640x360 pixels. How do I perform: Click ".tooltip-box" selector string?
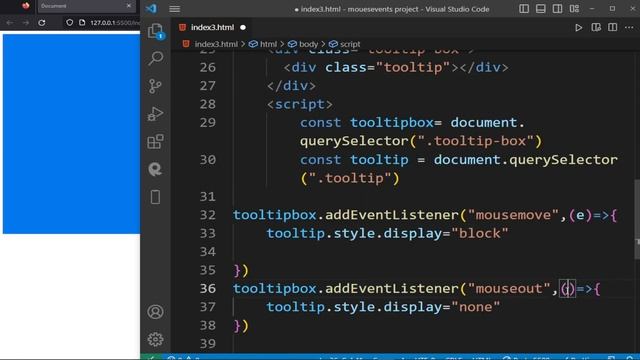[475, 141]
